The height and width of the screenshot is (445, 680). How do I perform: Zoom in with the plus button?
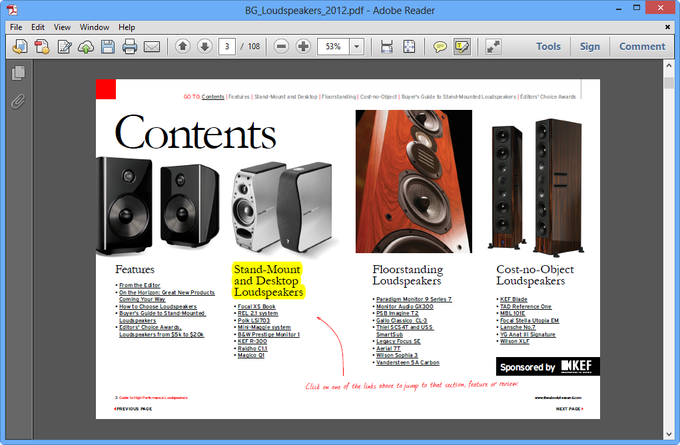point(303,46)
